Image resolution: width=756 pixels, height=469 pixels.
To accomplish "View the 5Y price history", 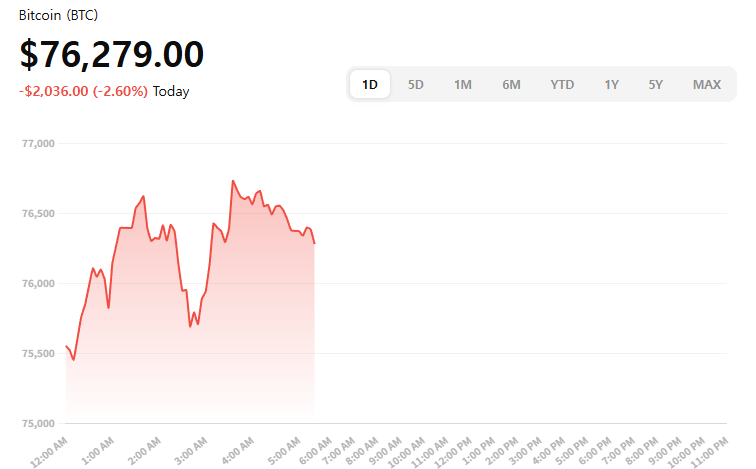I will click(x=655, y=85).
